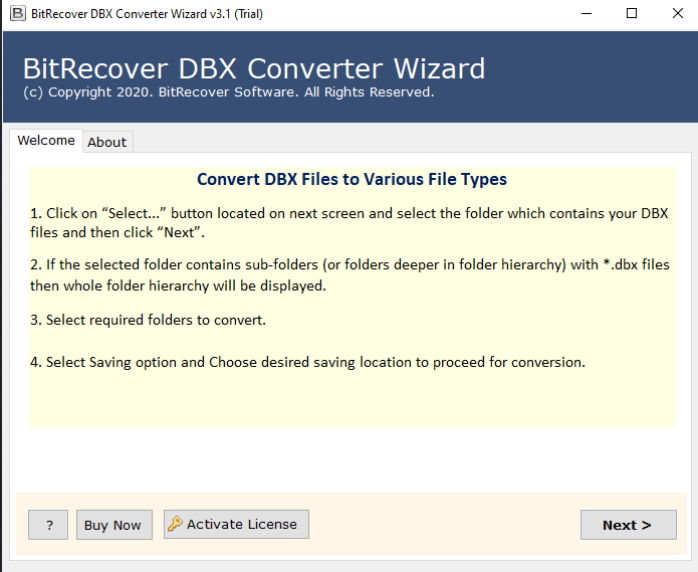Switch to the About tab
The width and height of the screenshot is (698, 572).
(107, 142)
